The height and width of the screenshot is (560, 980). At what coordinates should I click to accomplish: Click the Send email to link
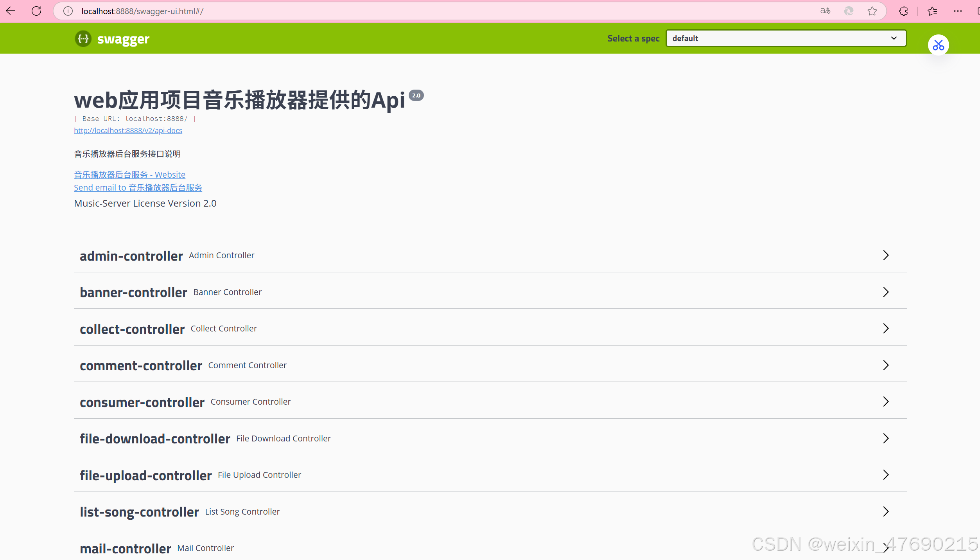(x=138, y=187)
